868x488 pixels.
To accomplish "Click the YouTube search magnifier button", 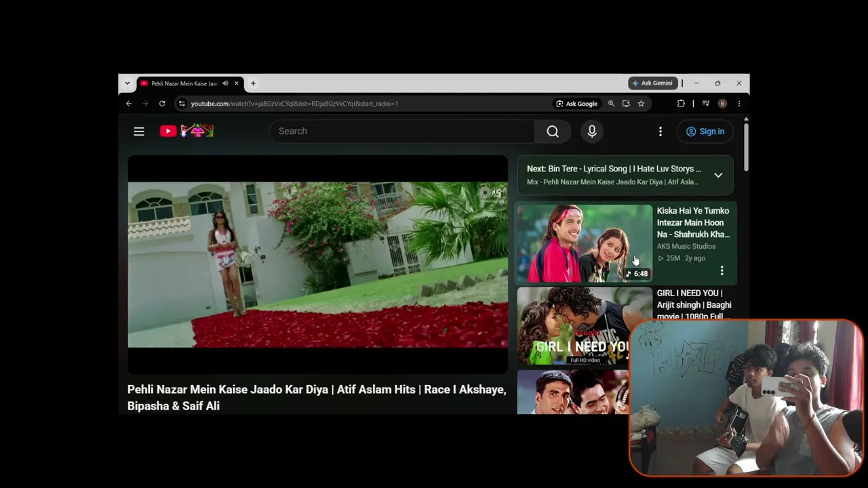I will click(x=553, y=131).
